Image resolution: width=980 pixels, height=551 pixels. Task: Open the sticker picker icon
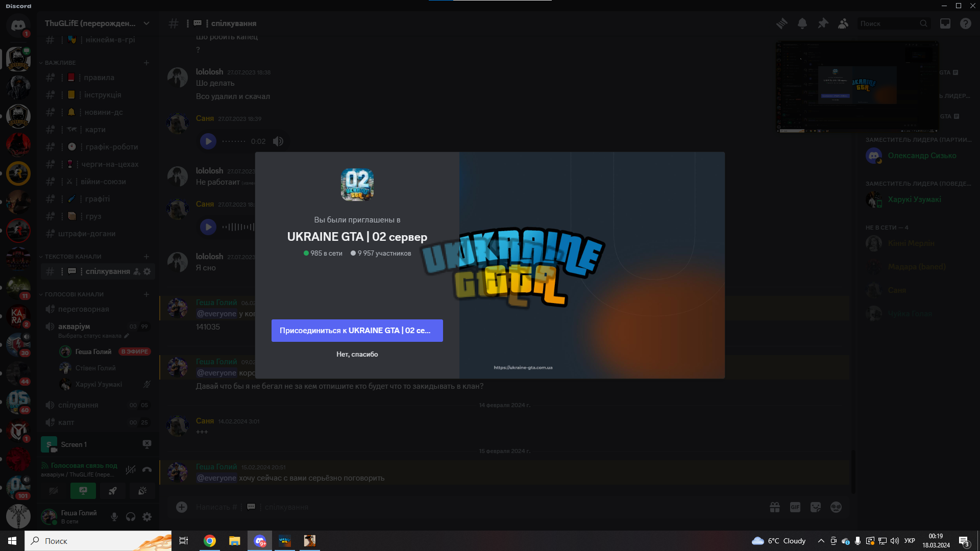coord(816,507)
